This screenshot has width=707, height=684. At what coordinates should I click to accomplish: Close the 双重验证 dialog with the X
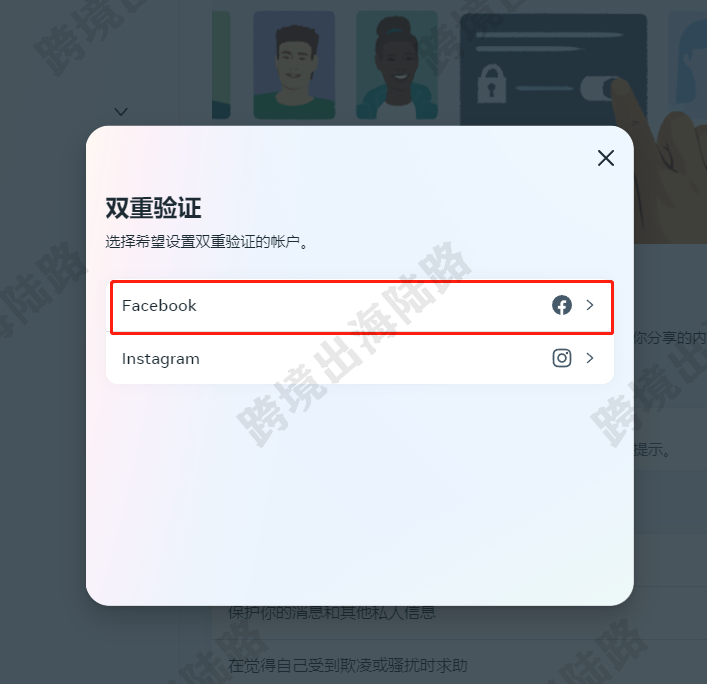[x=606, y=158]
